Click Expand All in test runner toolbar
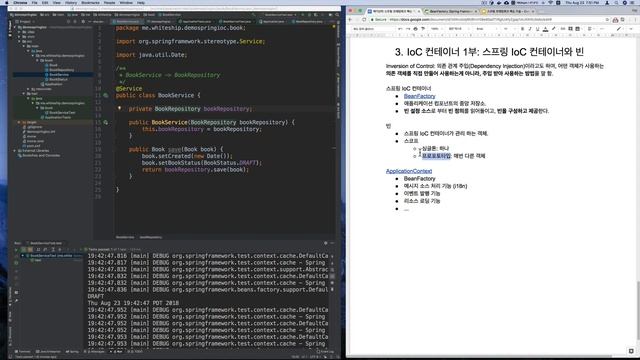The image size is (640, 360). (x=53, y=249)
